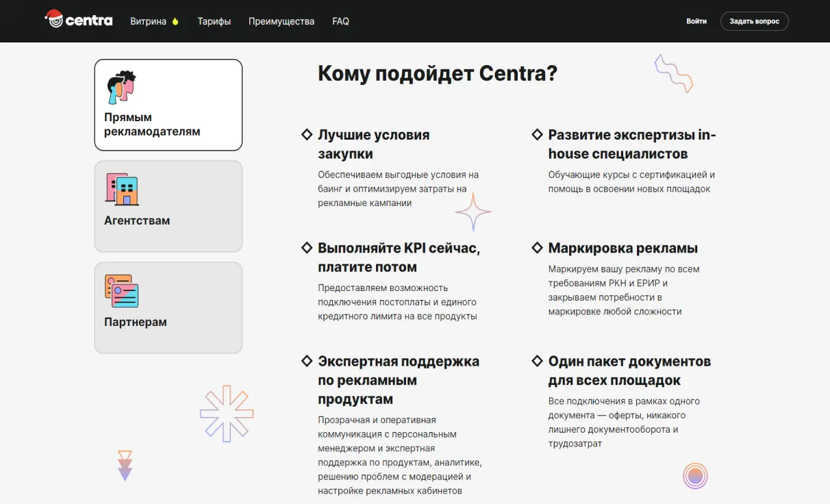Click the paragraph starting Обеспечиваем выгодные условия
The height and width of the screenshot is (504, 830).
[399, 189]
